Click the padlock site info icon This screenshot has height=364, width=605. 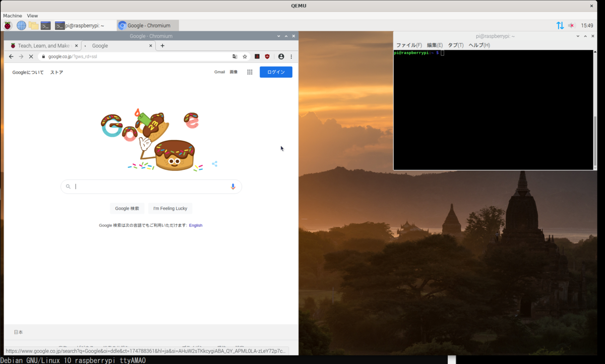[x=44, y=56]
